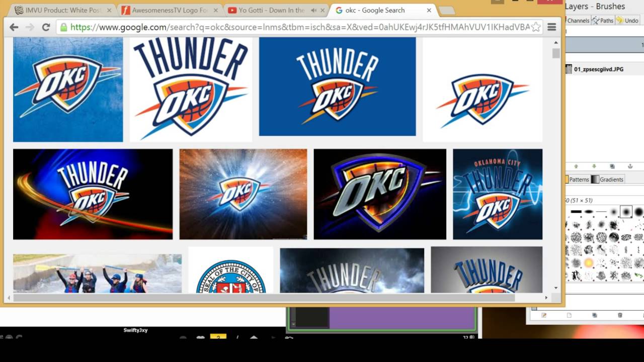Close the Yo Gotti YouTube tab
644x362 pixels.
323,10
